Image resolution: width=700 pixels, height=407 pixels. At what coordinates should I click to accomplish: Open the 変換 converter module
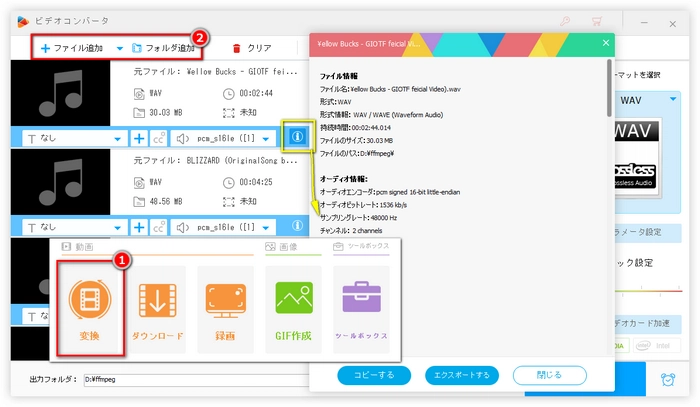click(90, 309)
